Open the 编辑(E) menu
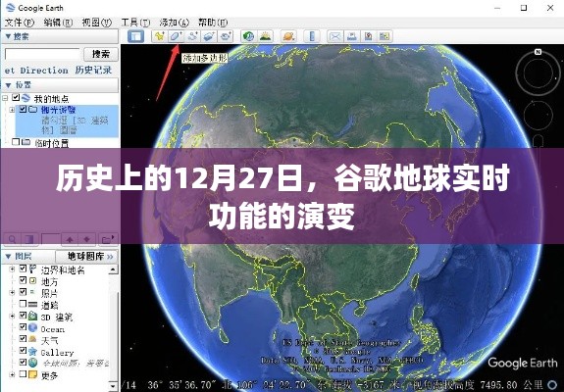The width and height of the screenshot is (564, 392). 58,23
